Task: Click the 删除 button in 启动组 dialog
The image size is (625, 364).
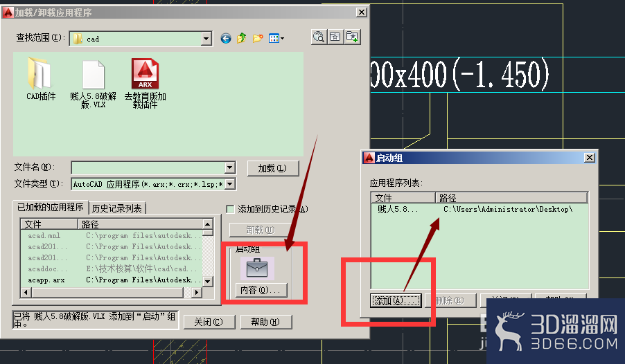Action: (450, 300)
